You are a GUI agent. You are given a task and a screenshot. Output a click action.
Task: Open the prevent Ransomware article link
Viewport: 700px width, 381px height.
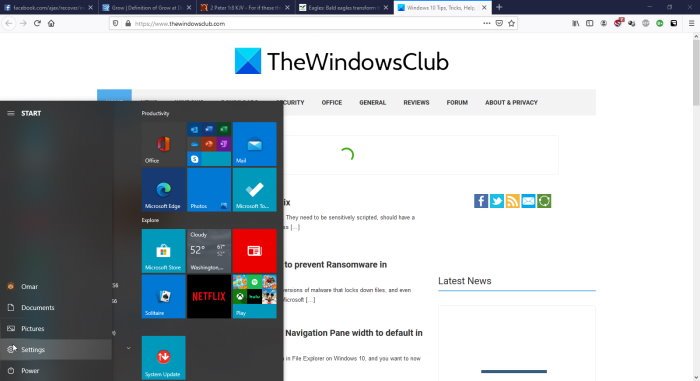coord(336,264)
